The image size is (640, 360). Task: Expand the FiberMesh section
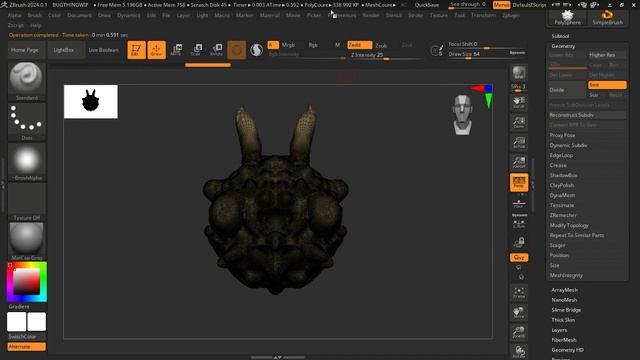tap(564, 340)
